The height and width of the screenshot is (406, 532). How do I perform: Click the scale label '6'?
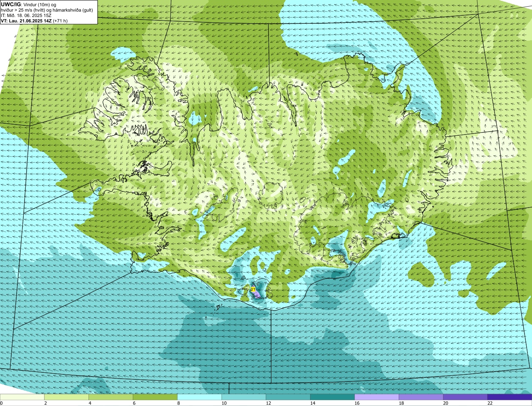click(133, 403)
